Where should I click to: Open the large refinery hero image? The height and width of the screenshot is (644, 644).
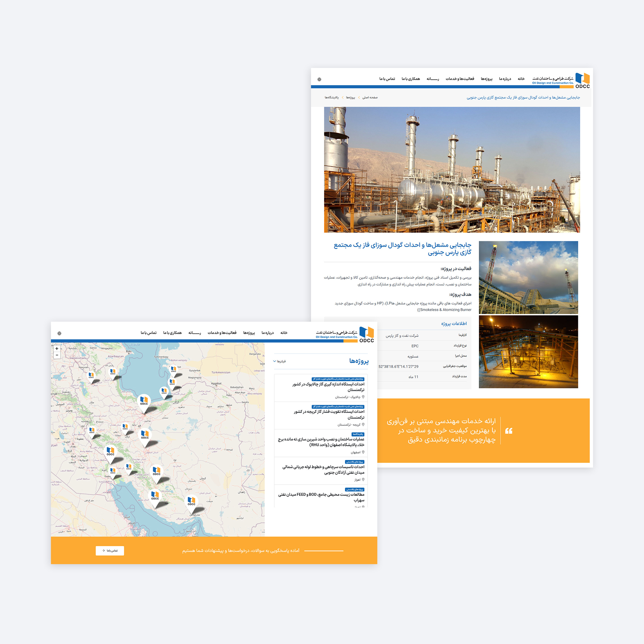pyautogui.click(x=452, y=170)
